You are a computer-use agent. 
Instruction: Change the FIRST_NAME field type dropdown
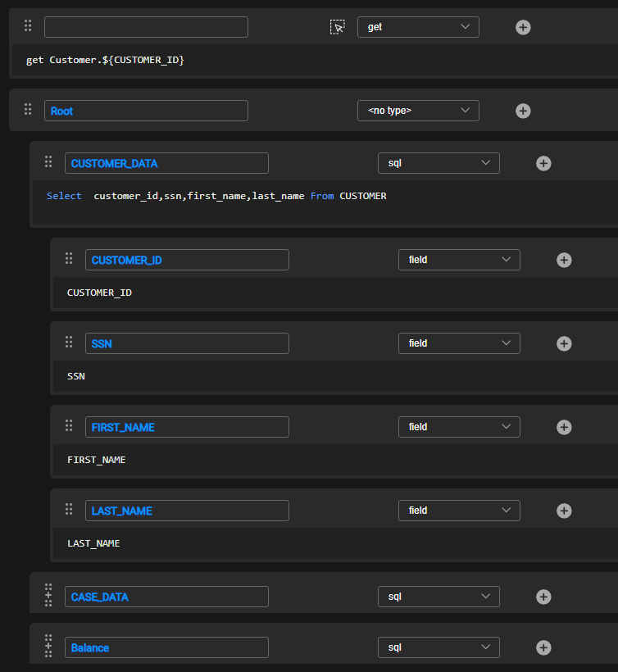[x=459, y=427]
